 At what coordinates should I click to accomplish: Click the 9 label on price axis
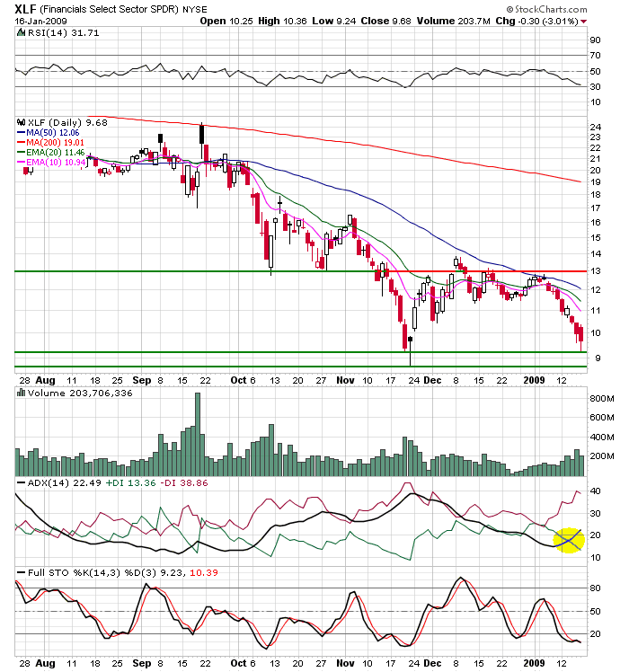pyautogui.click(x=598, y=358)
